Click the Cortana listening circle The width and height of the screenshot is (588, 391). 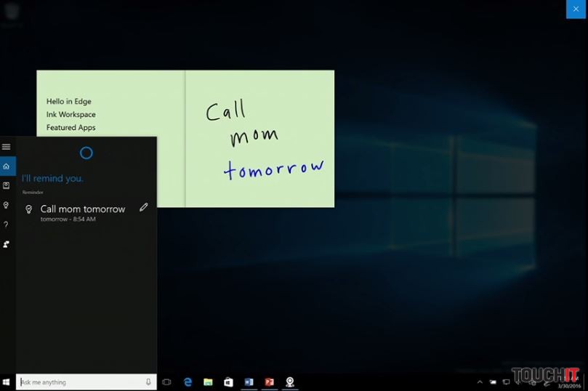[86, 153]
